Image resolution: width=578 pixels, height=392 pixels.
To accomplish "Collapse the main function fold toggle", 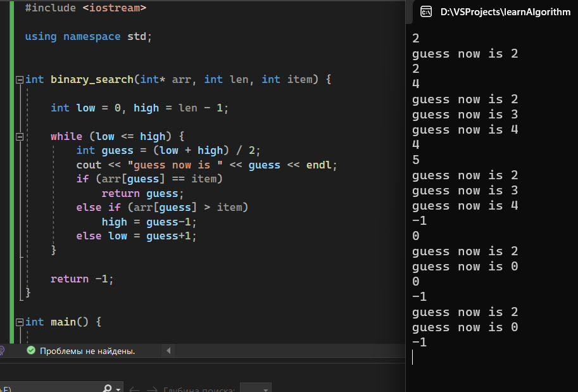I will tap(20, 322).
